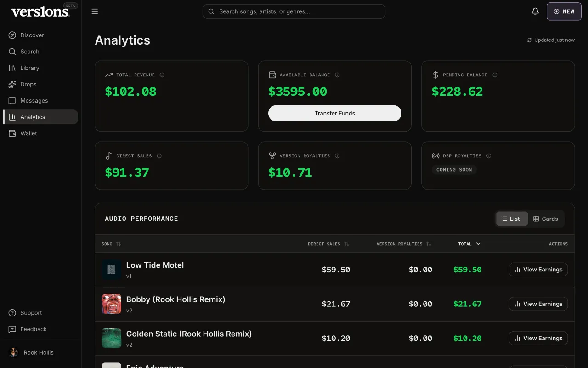Screen dimensions: 588x368
Task: Click the Direct Sales info icon
Action: [159, 156]
